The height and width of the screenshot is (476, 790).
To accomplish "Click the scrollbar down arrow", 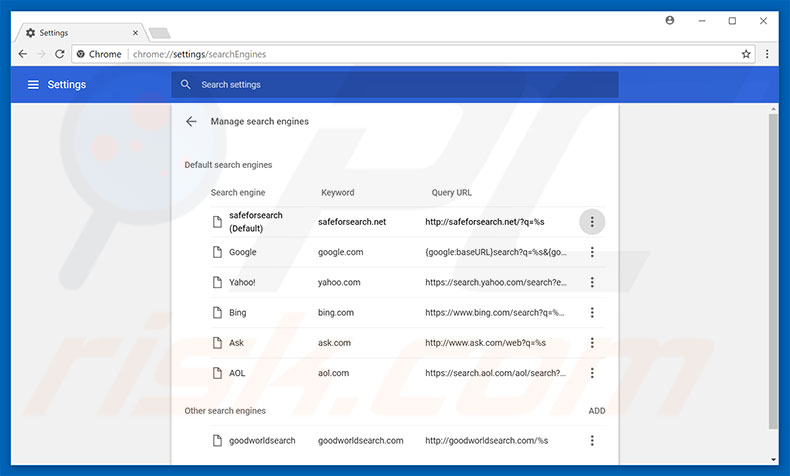I will pos(773,460).
